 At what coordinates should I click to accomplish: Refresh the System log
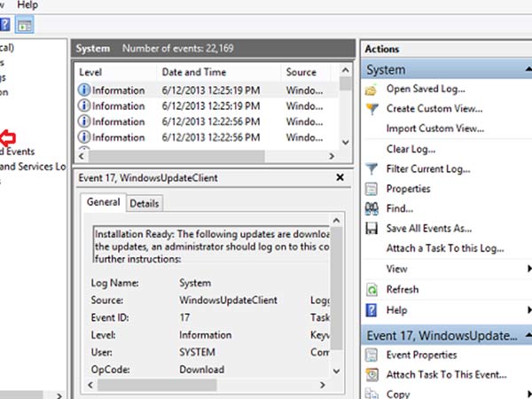pos(403,289)
